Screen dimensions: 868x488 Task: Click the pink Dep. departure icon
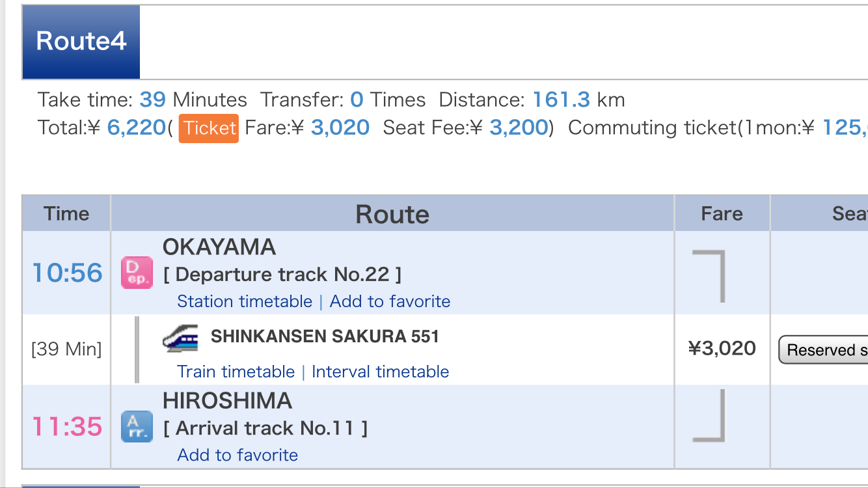pos(137,273)
